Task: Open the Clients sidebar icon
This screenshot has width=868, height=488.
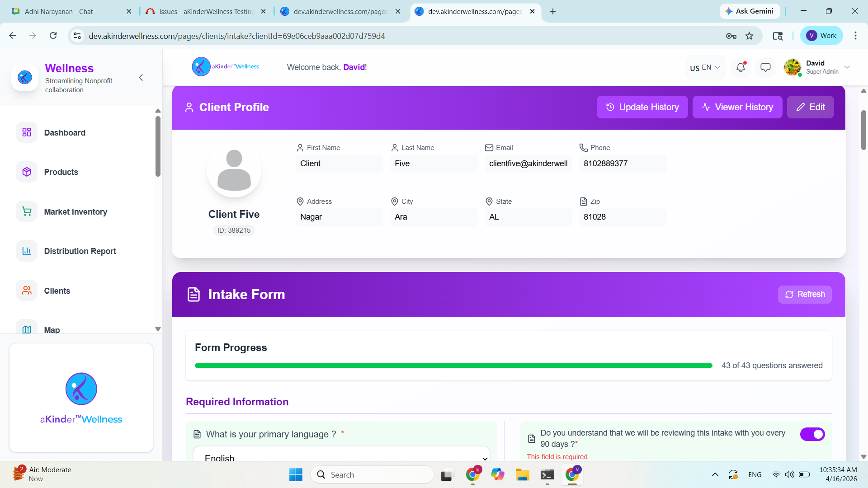Action: pos(27,291)
